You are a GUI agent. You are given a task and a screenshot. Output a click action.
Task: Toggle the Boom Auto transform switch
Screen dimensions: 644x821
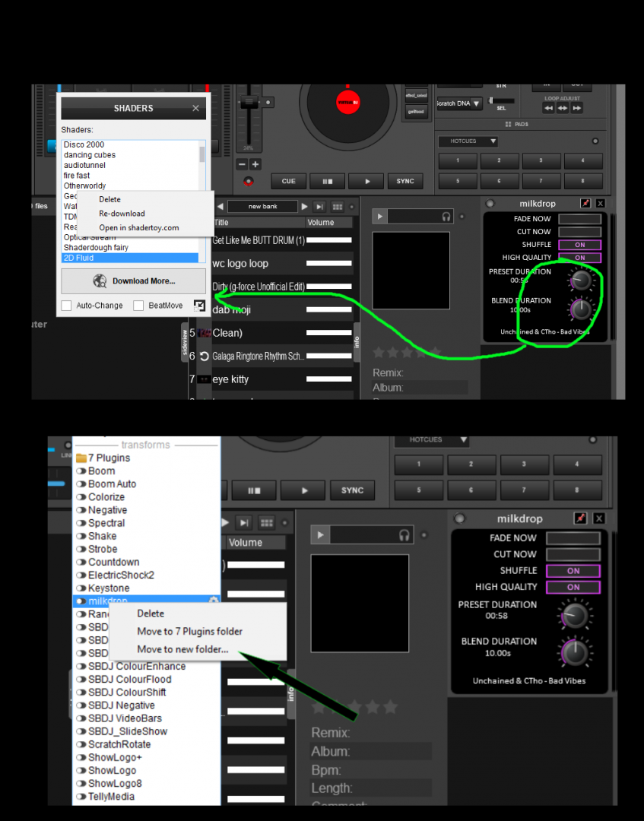(81, 484)
